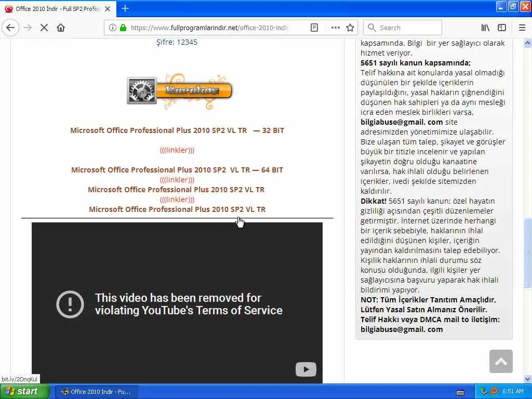Open the Windows start menu
This screenshot has height=399, width=532.
(x=25, y=392)
